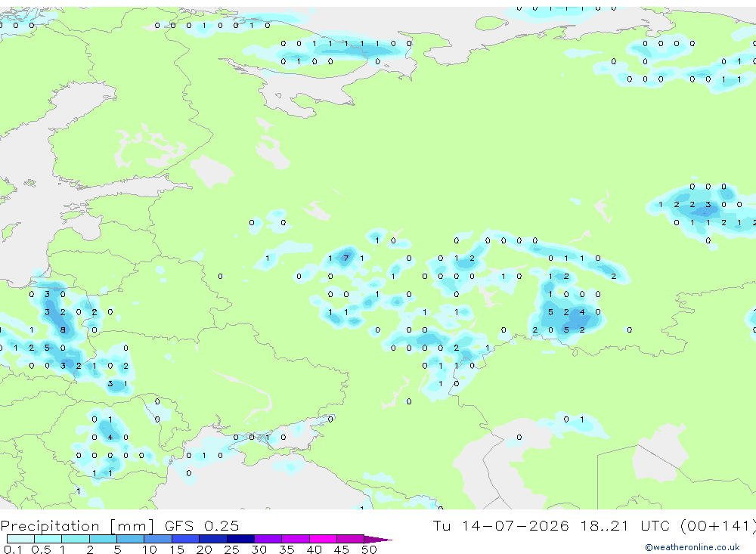Click the 0.1–0.5 mm lightest cyan legend swatch

click(20, 539)
